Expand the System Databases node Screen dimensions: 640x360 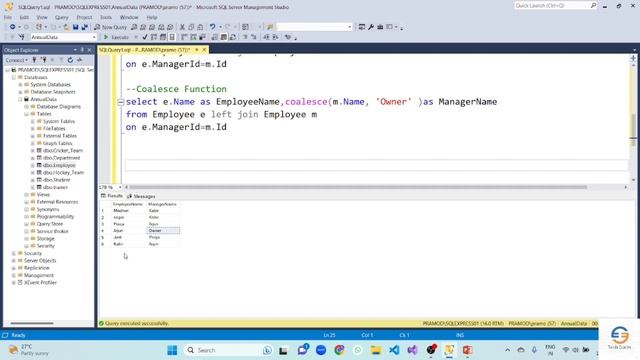[x=20, y=84]
